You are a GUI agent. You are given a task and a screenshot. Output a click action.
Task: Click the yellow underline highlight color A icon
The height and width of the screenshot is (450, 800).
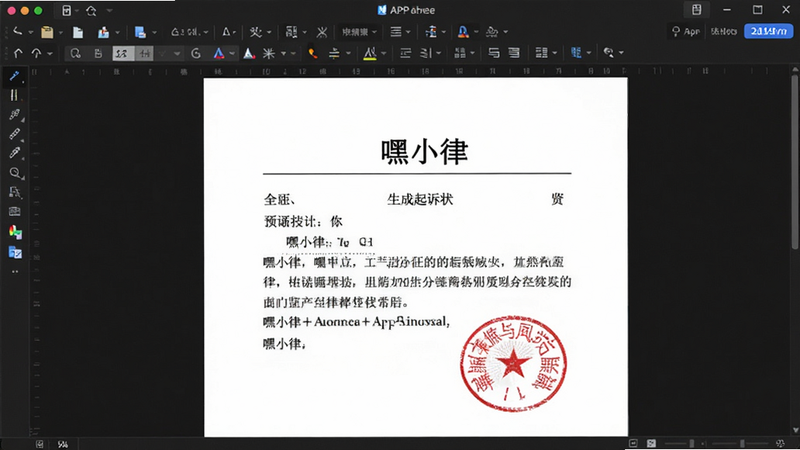(370, 53)
